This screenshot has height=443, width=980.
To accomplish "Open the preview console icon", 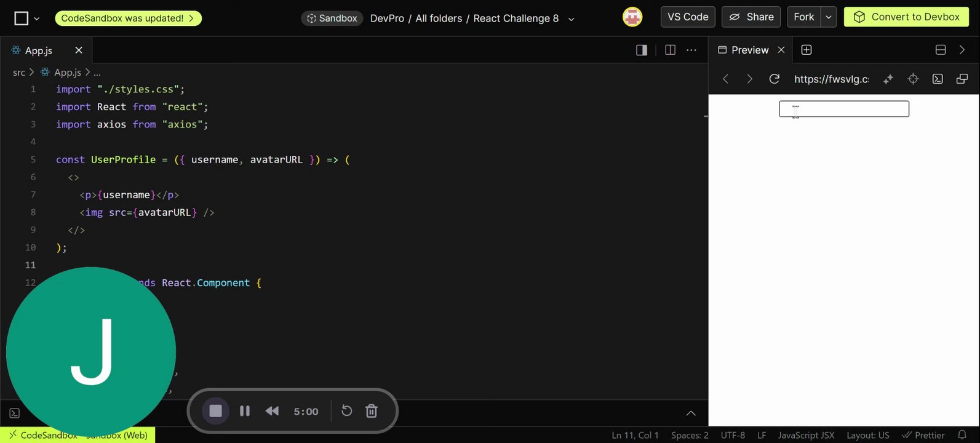I will 938,79.
